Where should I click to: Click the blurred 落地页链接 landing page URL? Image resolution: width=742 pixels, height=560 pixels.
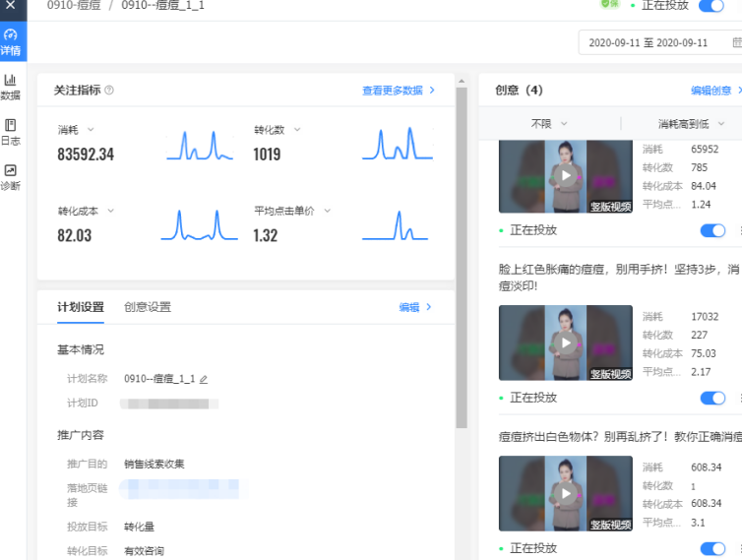tap(183, 489)
